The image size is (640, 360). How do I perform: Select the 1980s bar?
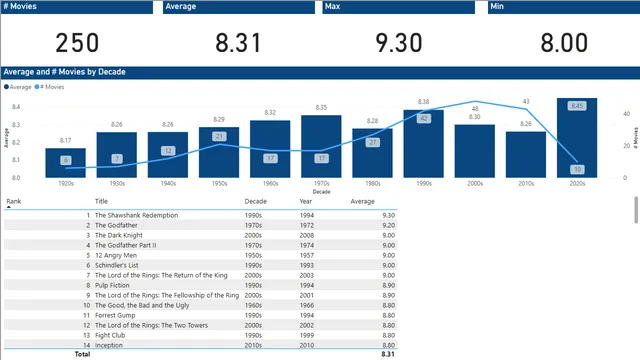372,153
